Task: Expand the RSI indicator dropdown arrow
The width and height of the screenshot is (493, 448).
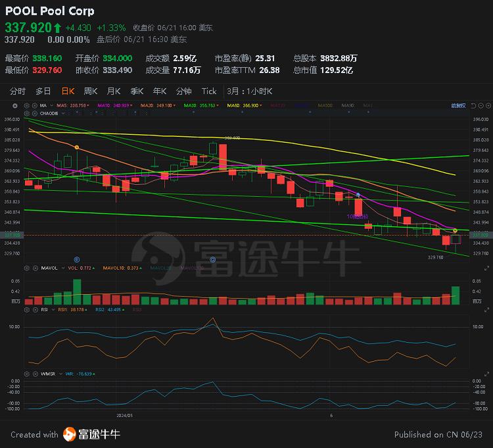Action: click(53, 310)
